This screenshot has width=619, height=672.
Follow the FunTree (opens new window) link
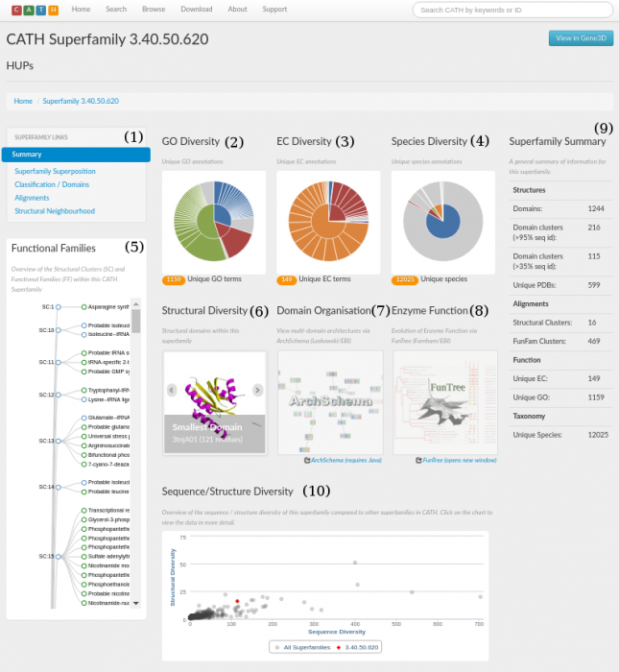460,460
